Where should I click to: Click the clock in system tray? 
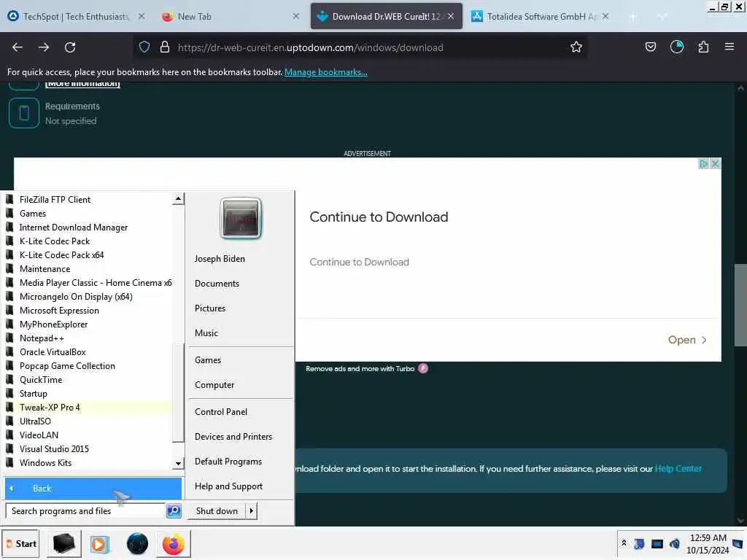click(708, 544)
